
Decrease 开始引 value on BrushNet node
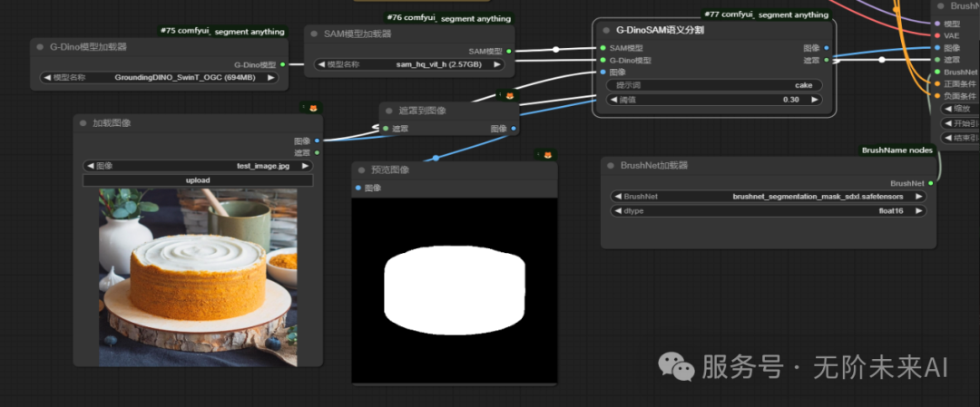949,123
